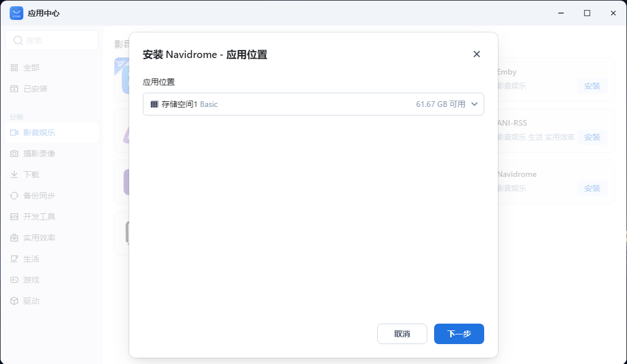
Task: Click the code icon beside 开发工具
Action: point(14,217)
